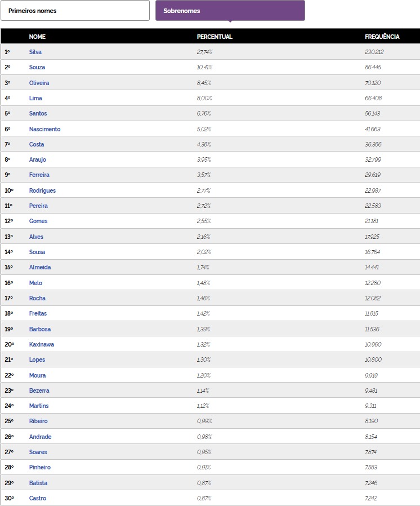Viewport: 420px width, 506px height.
Task: Click the PERCENTUAL column header
Action: 215,37
